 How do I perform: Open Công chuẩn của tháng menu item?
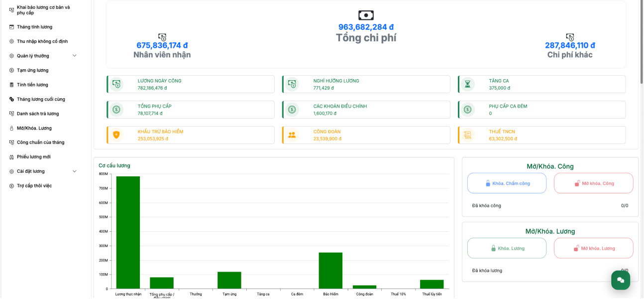[40, 143]
